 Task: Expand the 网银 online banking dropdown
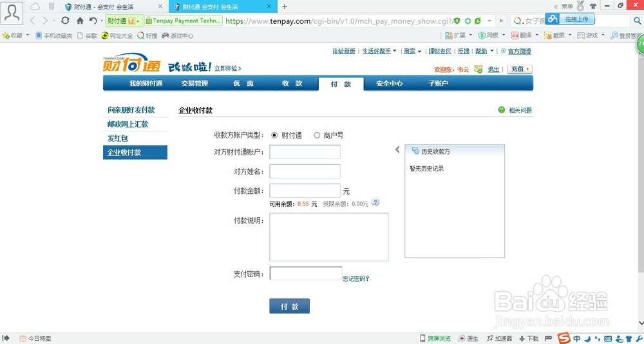(x=504, y=35)
